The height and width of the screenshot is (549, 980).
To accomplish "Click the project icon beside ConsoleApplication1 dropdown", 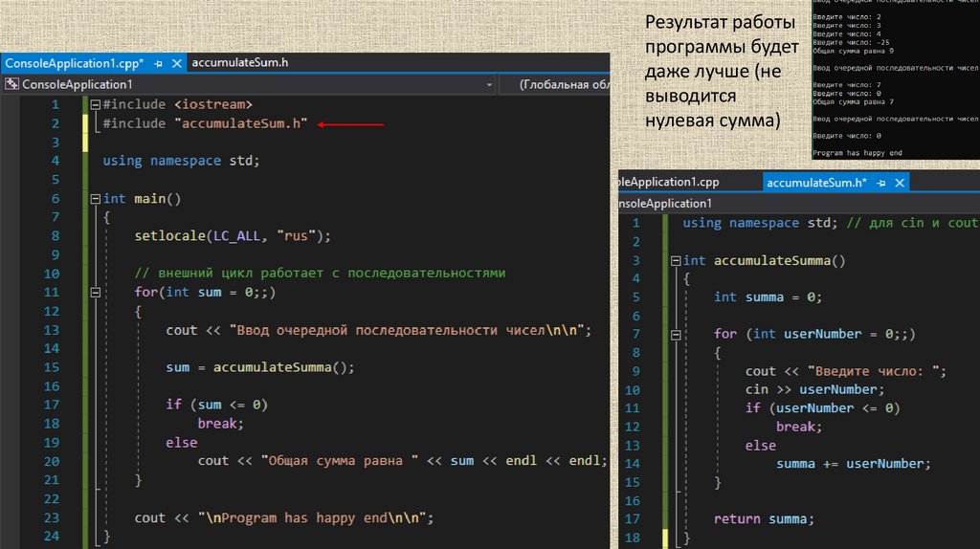I will tap(11, 84).
